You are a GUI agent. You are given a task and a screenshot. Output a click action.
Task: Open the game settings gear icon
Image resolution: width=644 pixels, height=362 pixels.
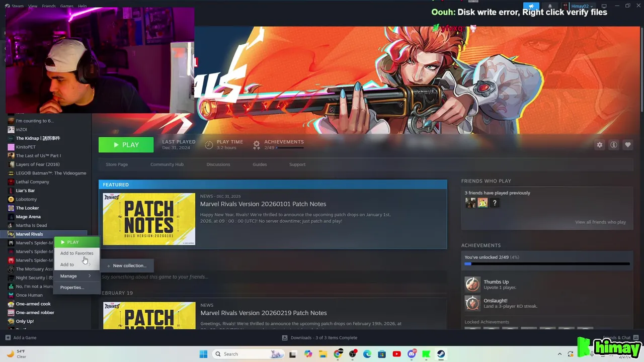(x=599, y=145)
